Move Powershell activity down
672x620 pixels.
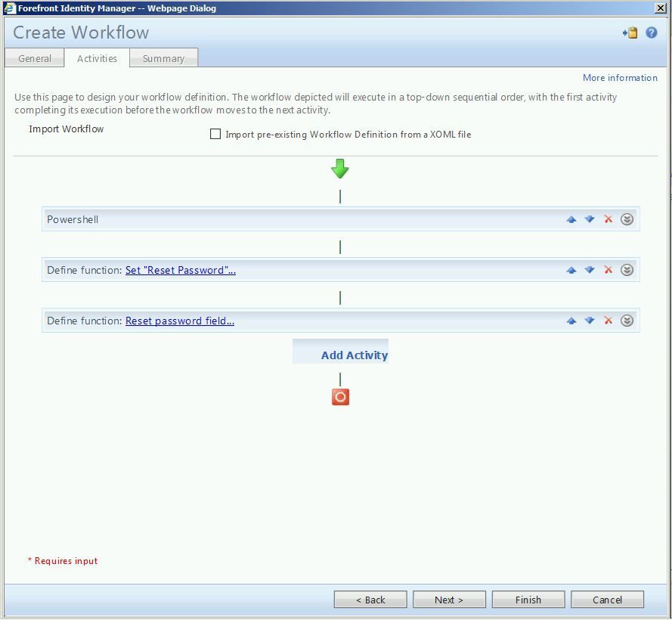tap(590, 219)
